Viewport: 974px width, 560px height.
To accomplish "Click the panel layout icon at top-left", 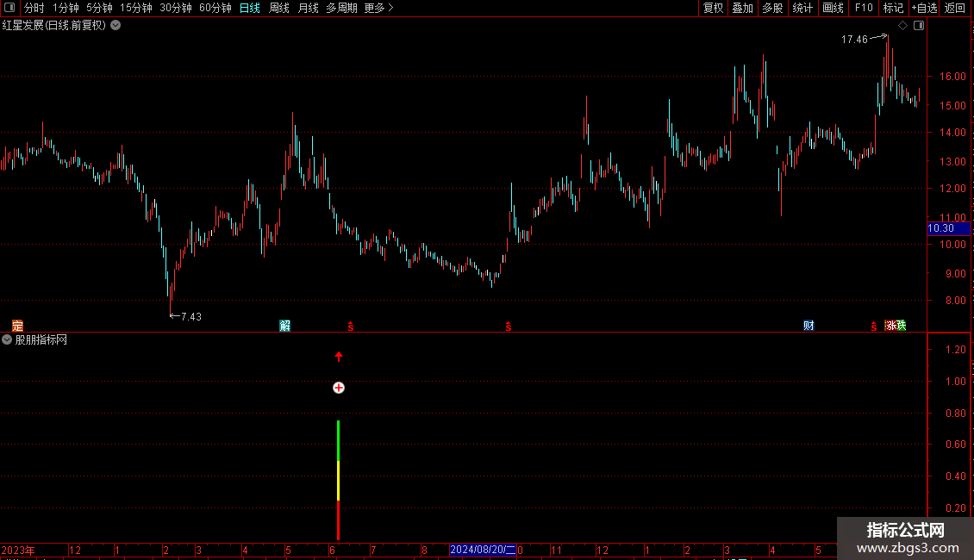I will [x=9, y=8].
